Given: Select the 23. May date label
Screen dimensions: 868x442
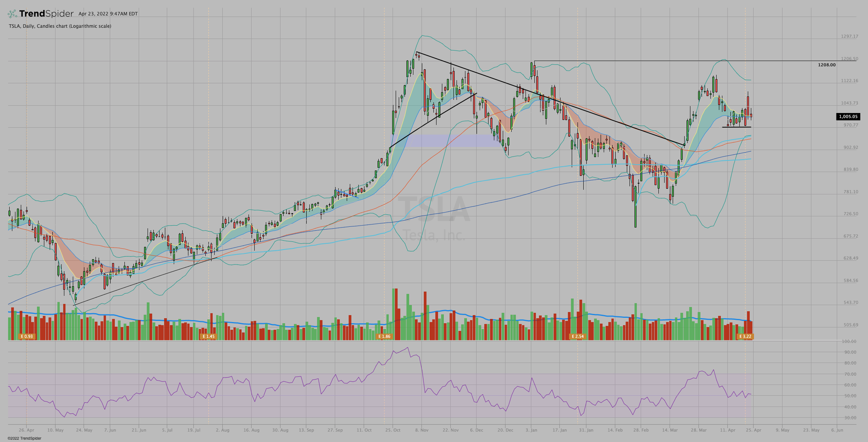Looking at the screenshot, I should (x=811, y=430).
